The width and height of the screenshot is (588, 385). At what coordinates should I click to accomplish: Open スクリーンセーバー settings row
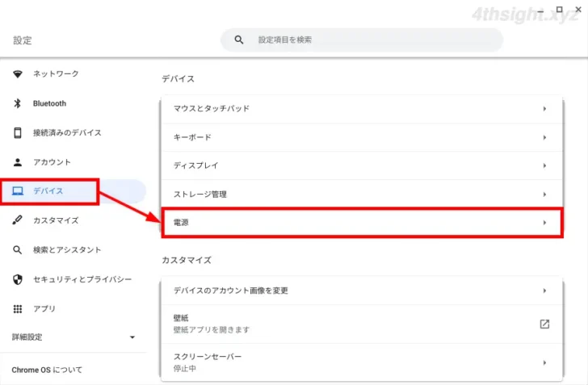tap(362, 362)
